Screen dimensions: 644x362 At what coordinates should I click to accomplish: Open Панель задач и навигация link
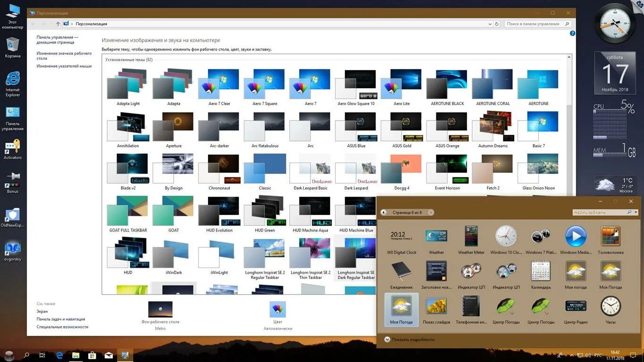click(61, 319)
